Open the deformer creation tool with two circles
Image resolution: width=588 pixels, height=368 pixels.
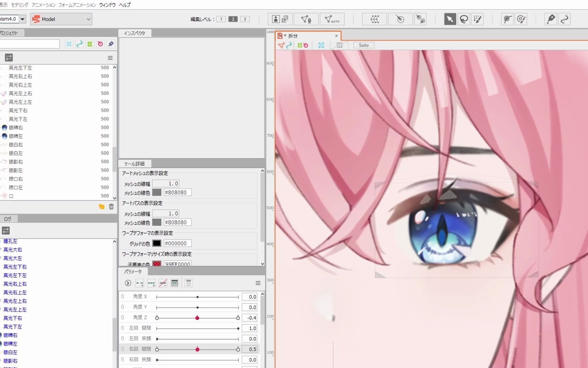coord(421,19)
